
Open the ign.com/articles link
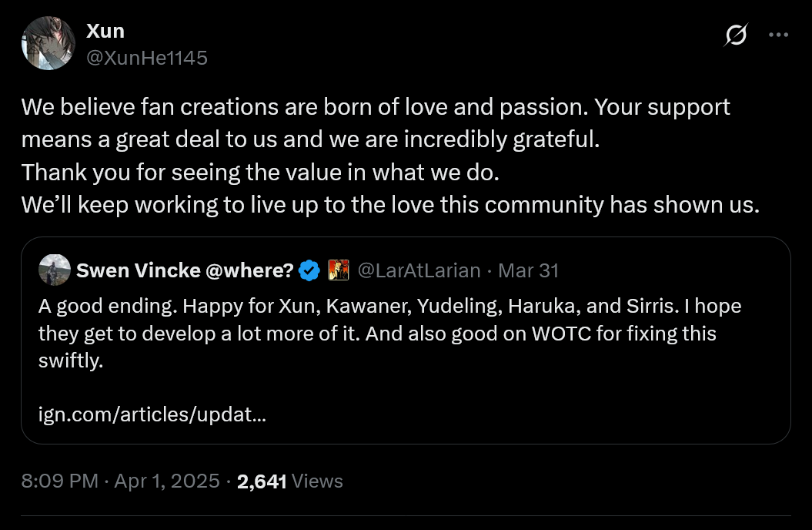(152, 415)
